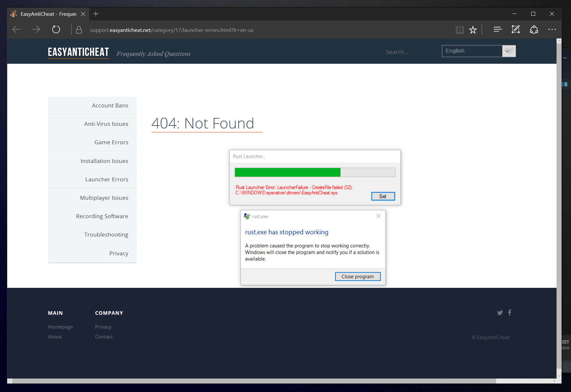Open the browser More actions menu
The width and height of the screenshot is (571, 392).
[x=552, y=30]
